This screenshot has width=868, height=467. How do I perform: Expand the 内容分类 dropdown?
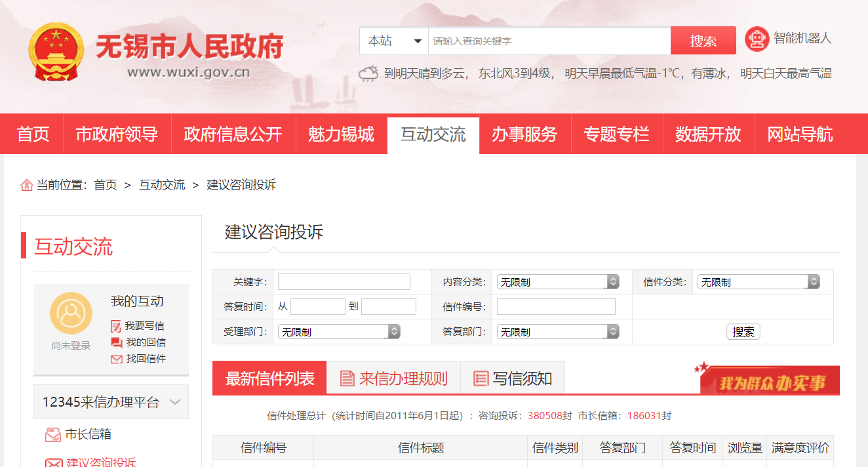pos(557,282)
